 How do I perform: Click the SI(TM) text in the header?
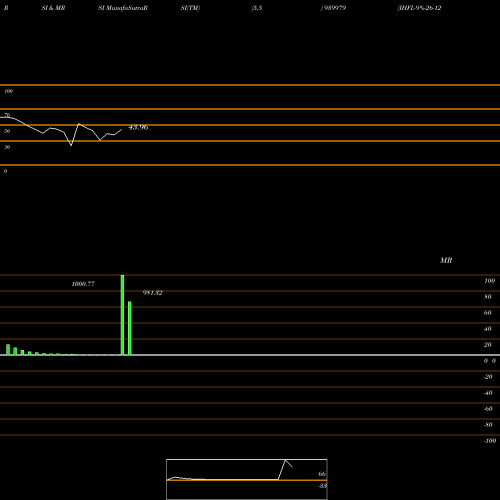coord(190,8)
